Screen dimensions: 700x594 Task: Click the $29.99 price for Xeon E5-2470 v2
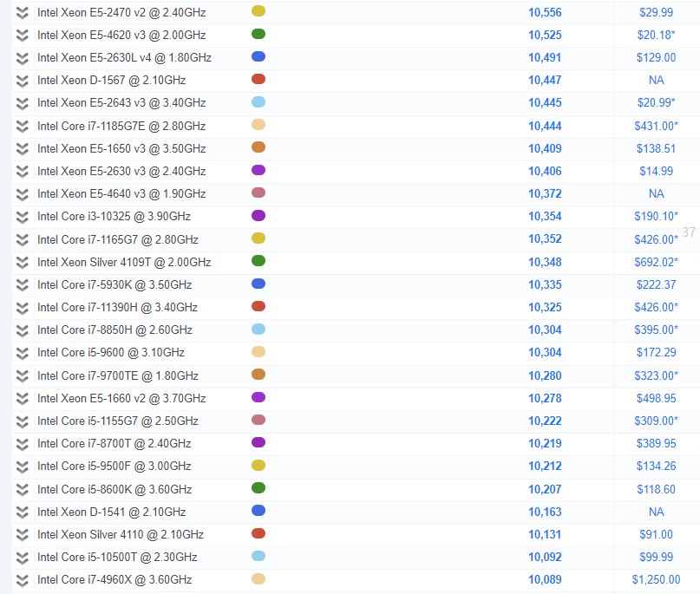pyautogui.click(x=657, y=12)
